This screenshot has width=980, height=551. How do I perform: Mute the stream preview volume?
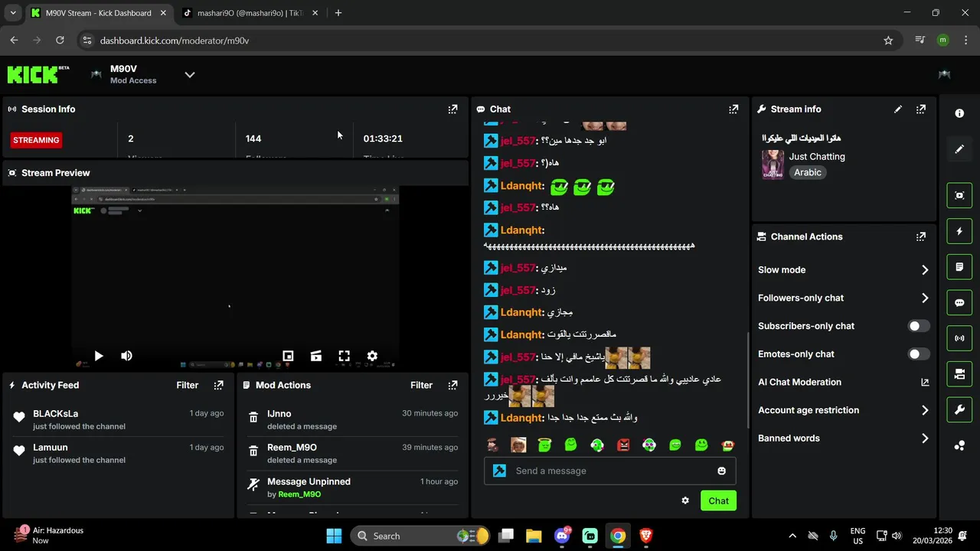[x=126, y=356]
